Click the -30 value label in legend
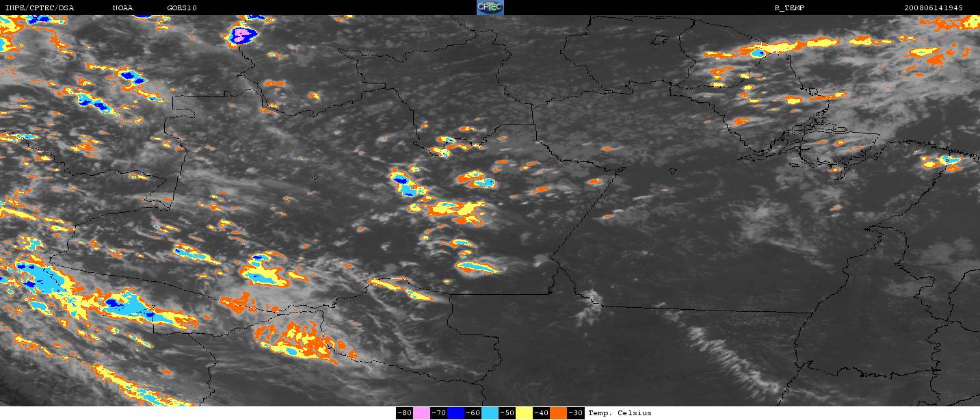 tap(575, 413)
